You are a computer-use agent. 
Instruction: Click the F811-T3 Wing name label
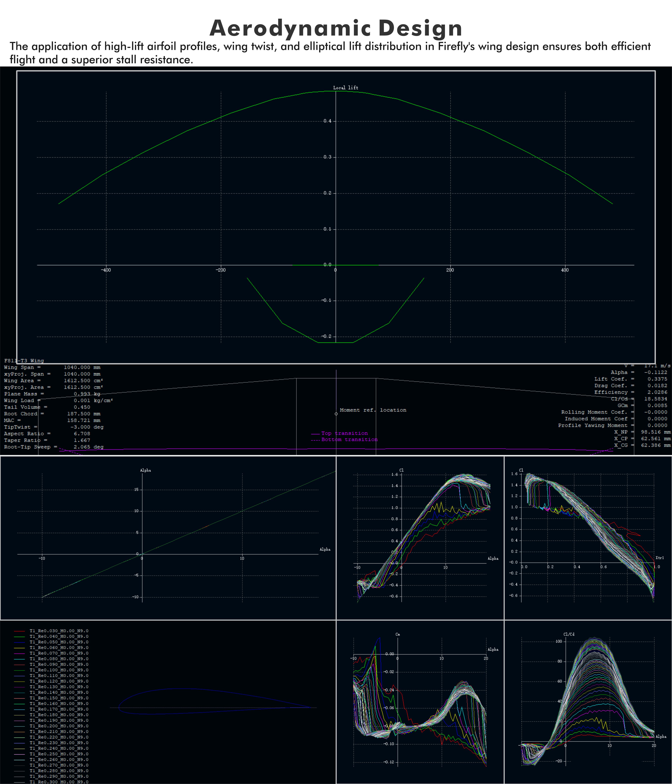pyautogui.click(x=24, y=361)
